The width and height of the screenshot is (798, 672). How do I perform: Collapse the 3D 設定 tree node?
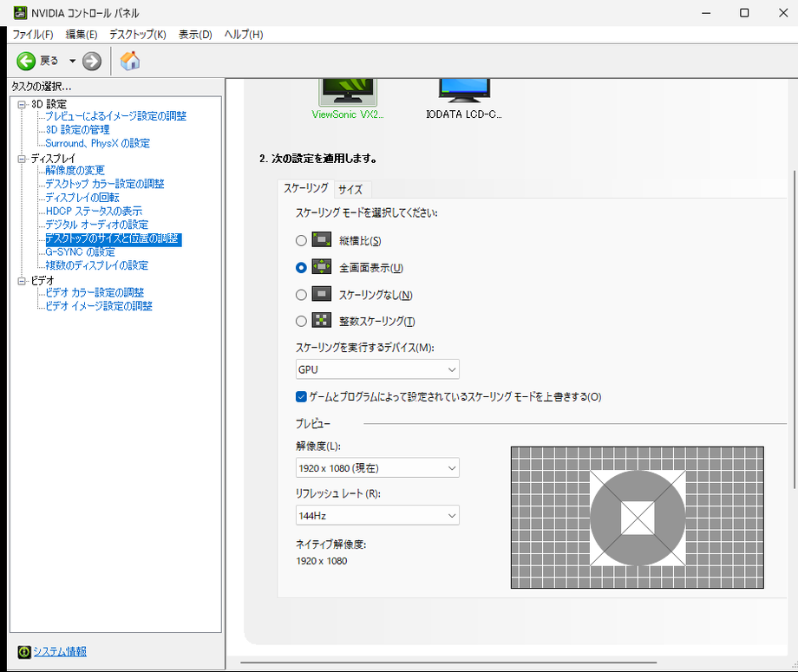22,105
